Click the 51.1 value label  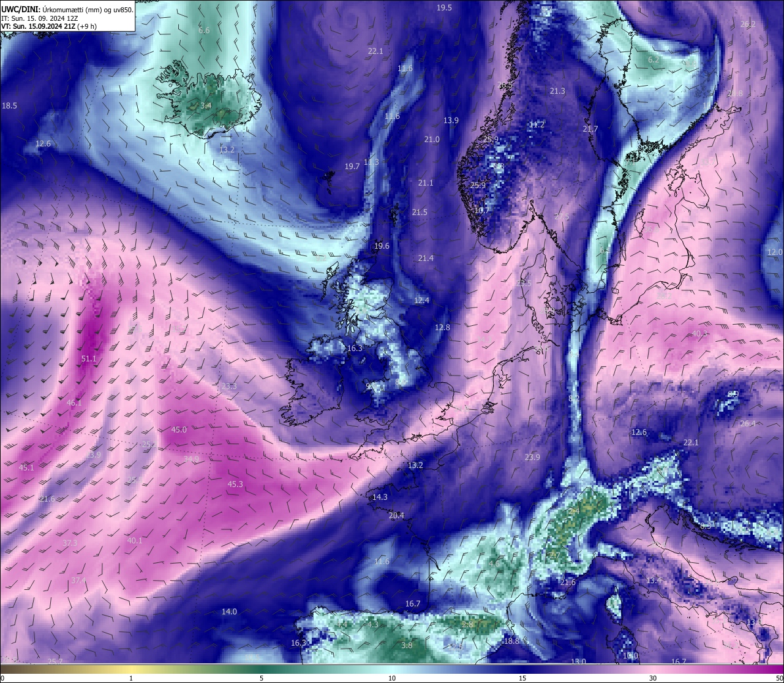coord(89,358)
